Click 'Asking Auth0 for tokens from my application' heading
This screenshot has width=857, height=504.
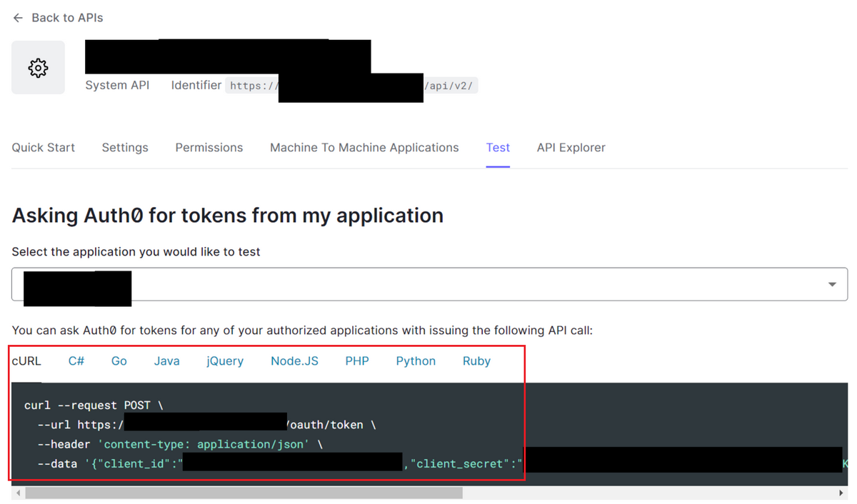228,215
